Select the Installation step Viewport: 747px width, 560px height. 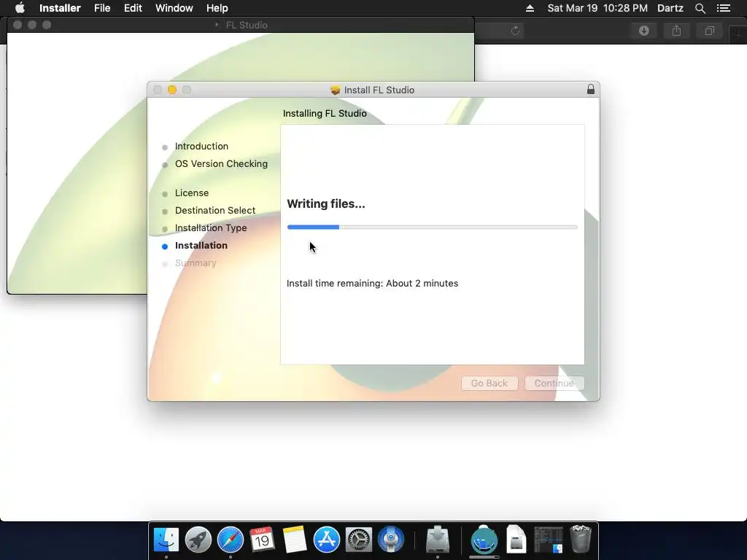click(201, 245)
